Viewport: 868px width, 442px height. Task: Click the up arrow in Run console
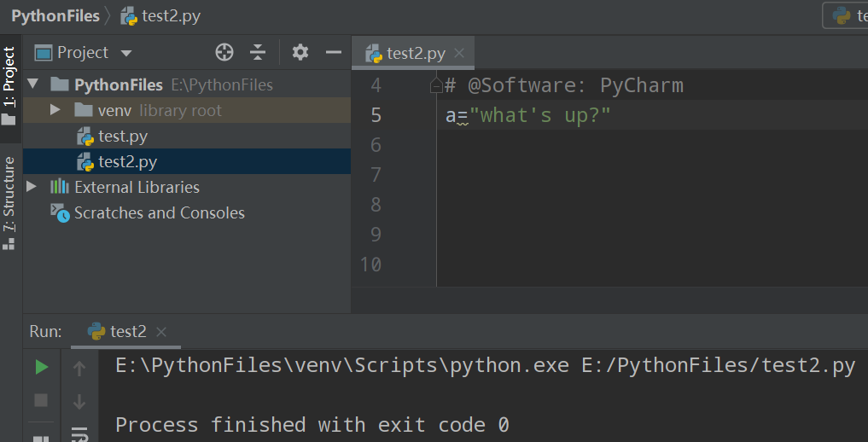pyautogui.click(x=79, y=368)
